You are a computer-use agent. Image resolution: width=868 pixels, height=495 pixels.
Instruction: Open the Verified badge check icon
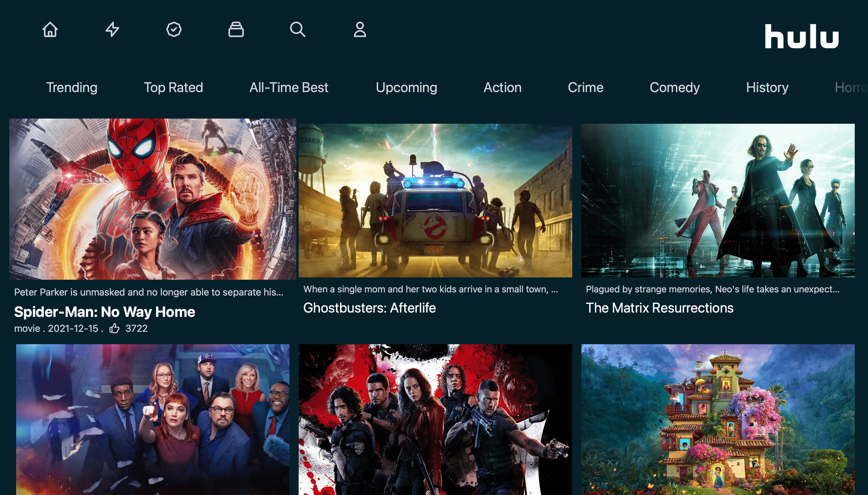[x=174, y=29]
